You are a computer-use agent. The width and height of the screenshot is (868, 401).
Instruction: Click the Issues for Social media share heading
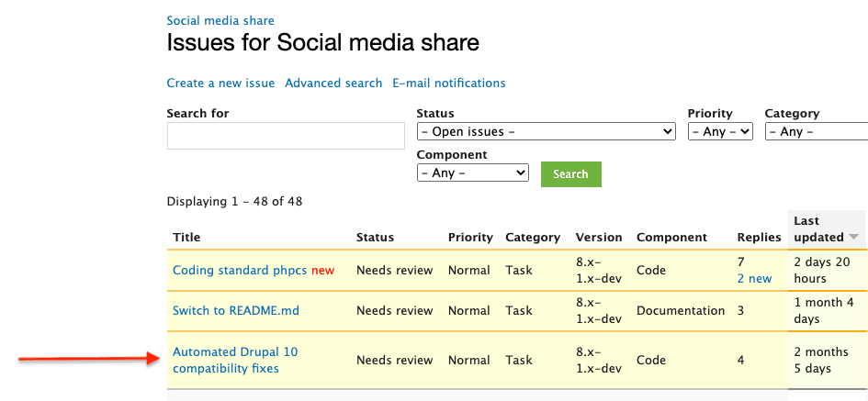click(322, 42)
